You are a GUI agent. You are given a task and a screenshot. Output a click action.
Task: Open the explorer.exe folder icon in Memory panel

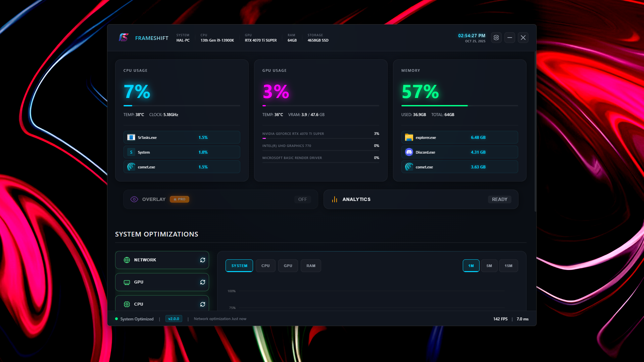click(x=408, y=137)
